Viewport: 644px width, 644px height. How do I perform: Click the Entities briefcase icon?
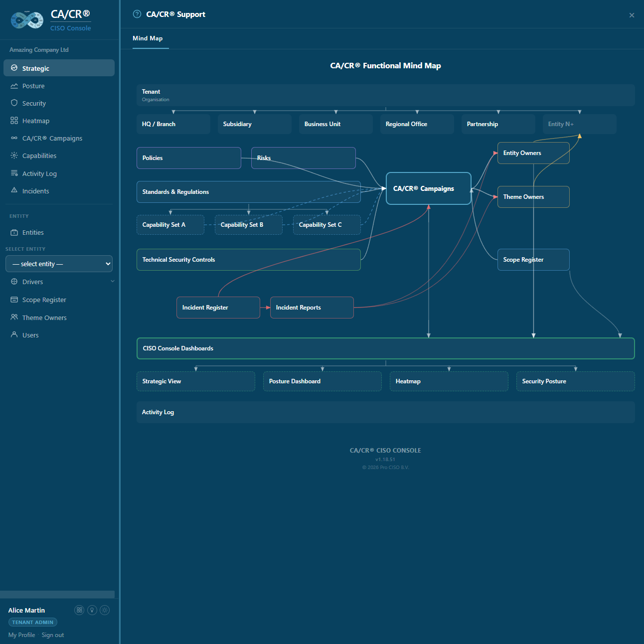[14, 232]
